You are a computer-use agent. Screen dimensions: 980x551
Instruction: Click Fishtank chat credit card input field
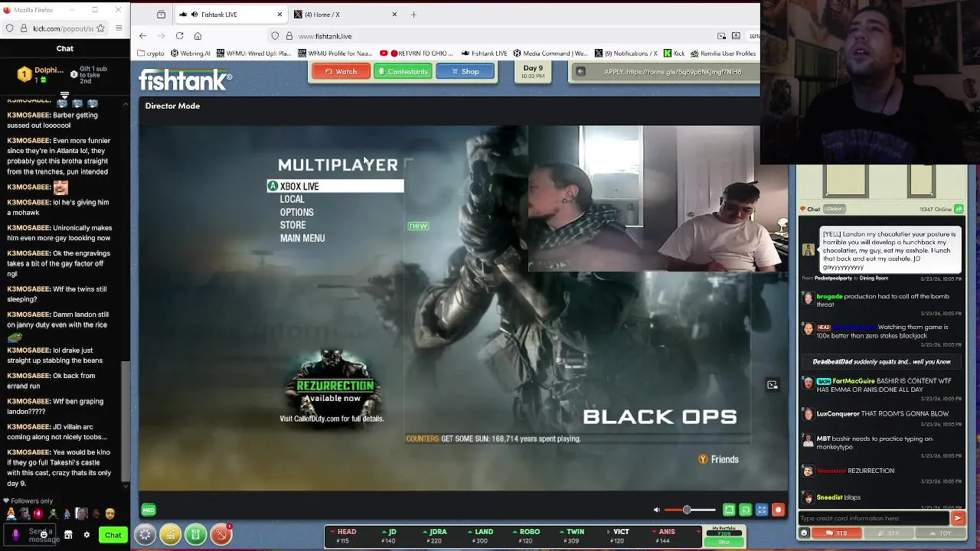(x=873, y=518)
